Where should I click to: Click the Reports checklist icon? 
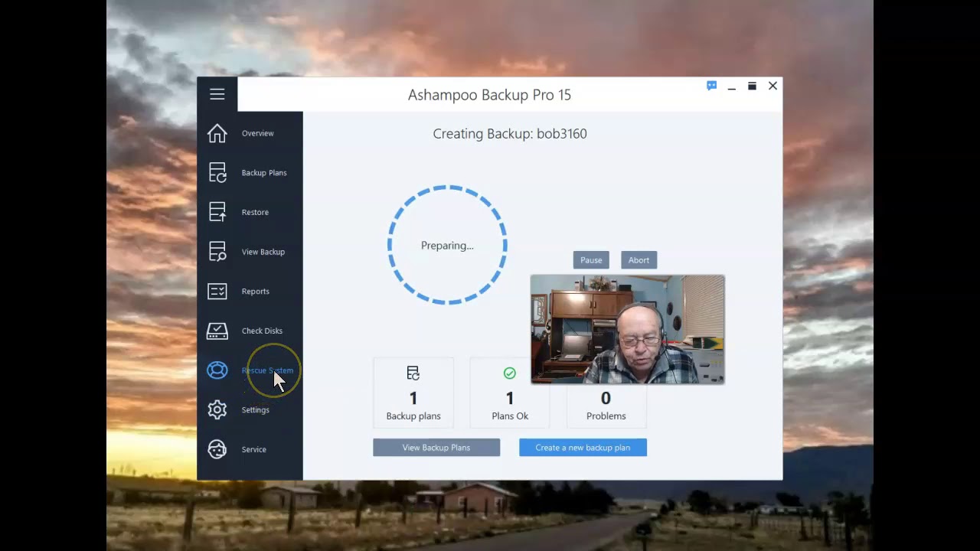(217, 292)
